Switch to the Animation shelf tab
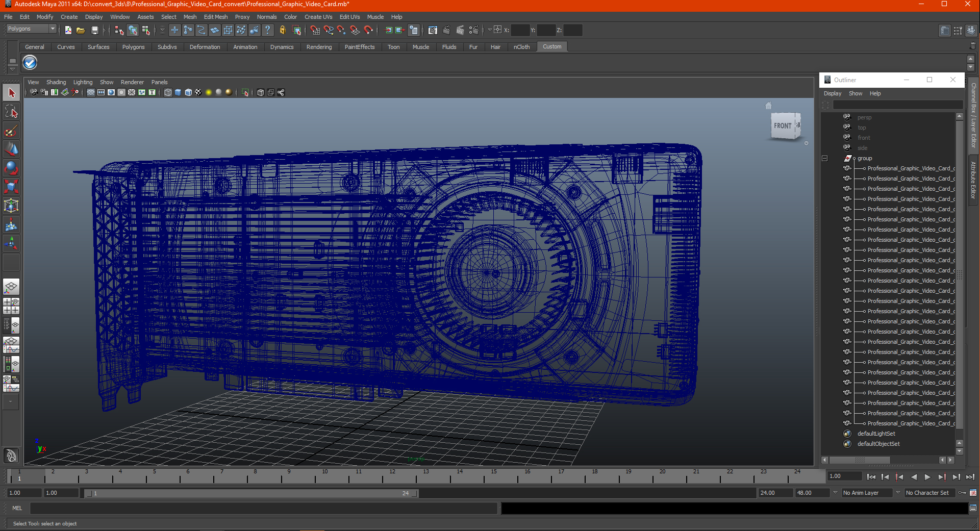The height and width of the screenshot is (531, 980). pyautogui.click(x=245, y=47)
